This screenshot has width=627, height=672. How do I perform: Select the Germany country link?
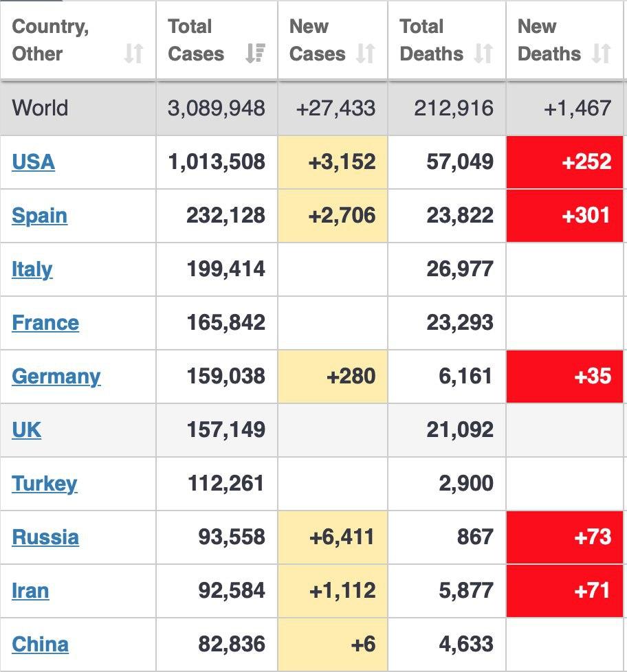coord(56,377)
